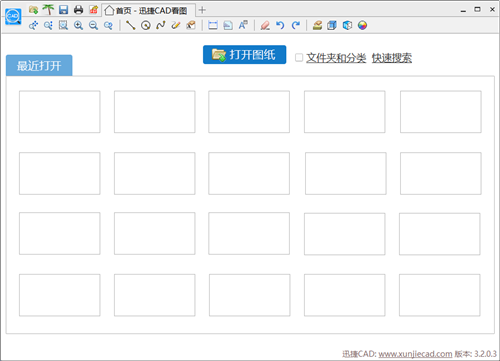Zoom in with the plus magnifier
This screenshot has height=361, width=500.
click(x=78, y=25)
